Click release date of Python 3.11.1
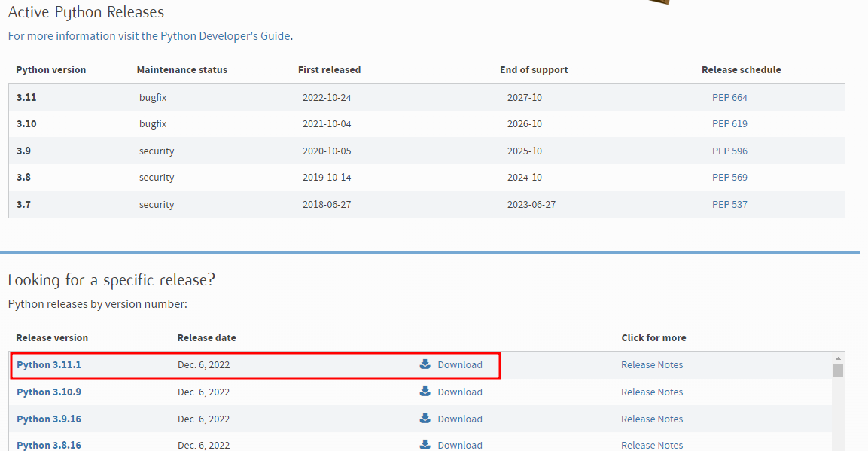The height and width of the screenshot is (451, 868). click(204, 364)
